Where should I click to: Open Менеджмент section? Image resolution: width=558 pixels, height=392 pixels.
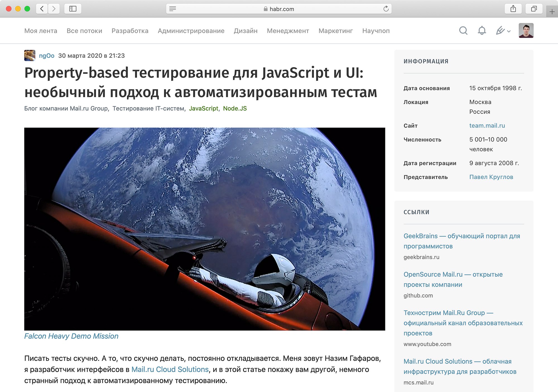tap(288, 31)
